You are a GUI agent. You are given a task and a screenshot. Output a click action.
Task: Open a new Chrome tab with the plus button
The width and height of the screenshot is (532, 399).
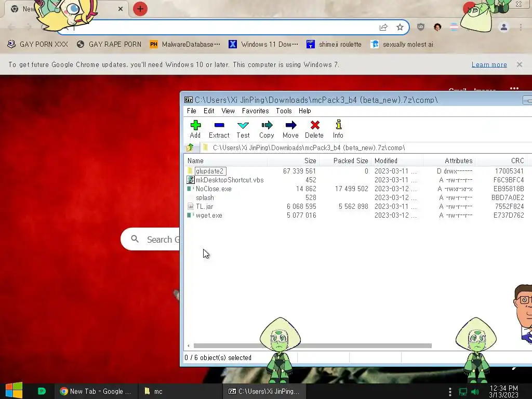coord(140,9)
